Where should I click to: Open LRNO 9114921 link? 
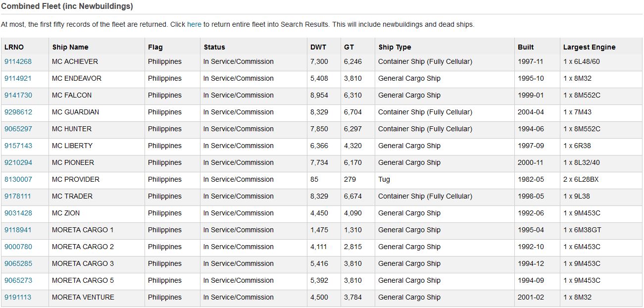coord(18,78)
